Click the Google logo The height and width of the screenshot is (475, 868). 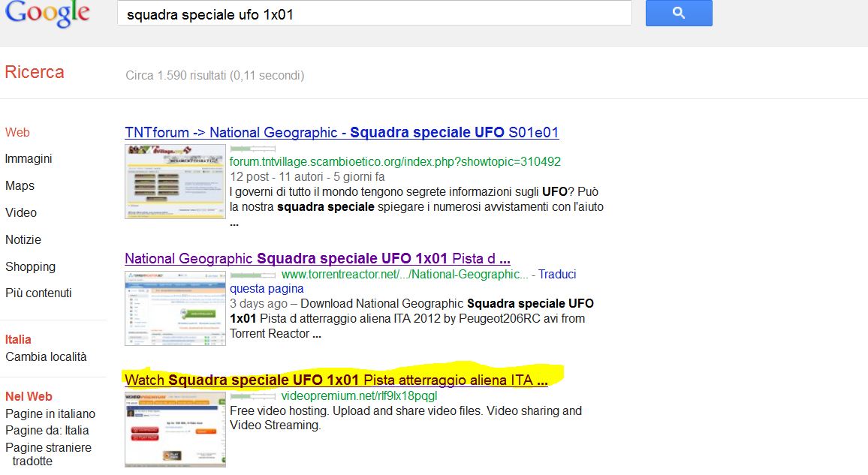47,14
